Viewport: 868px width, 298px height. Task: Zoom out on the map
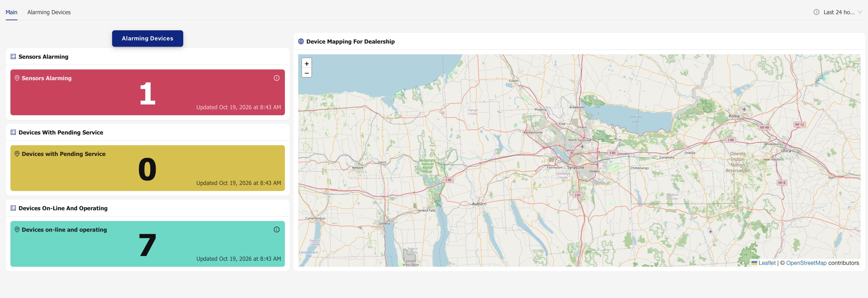(307, 73)
